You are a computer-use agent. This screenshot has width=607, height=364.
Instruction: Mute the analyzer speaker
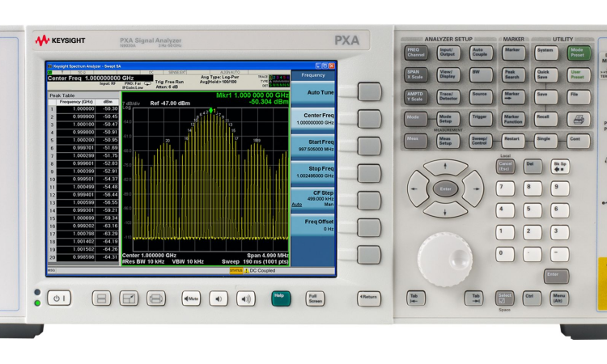click(x=191, y=298)
